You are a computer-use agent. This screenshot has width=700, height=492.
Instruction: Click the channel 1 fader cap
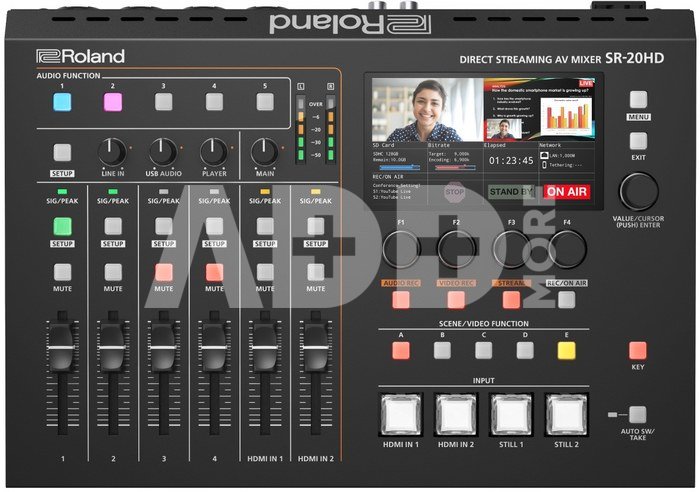point(62,346)
